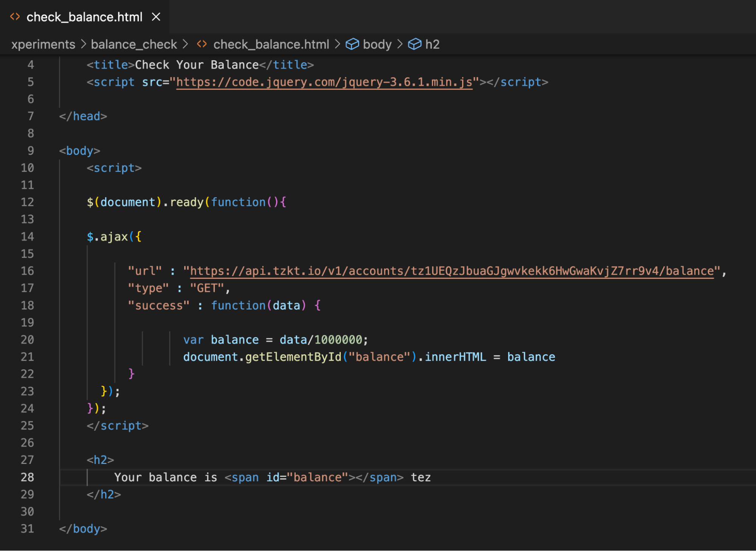Viewport: 756px width, 551px height.
Task: Open check_balance.html breadcrumb item
Action: click(x=271, y=44)
